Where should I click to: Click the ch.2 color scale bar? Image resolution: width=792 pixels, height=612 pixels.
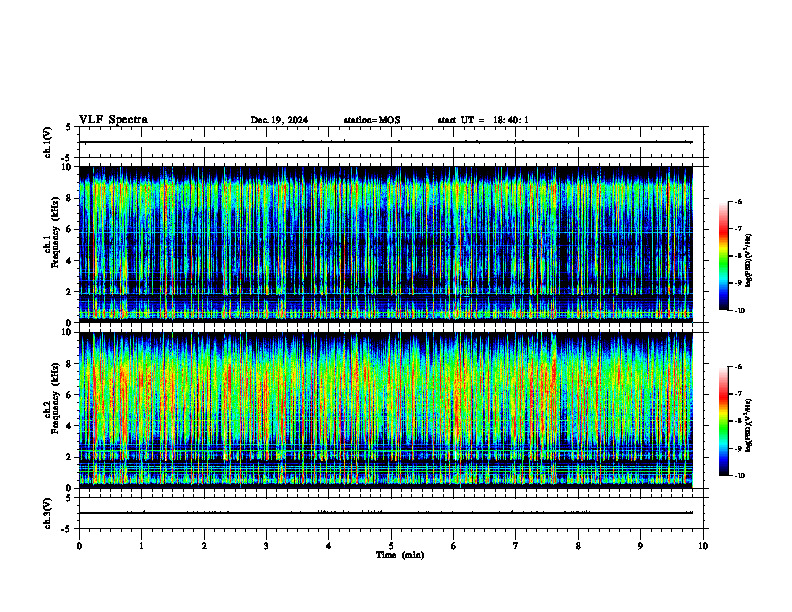(x=723, y=421)
